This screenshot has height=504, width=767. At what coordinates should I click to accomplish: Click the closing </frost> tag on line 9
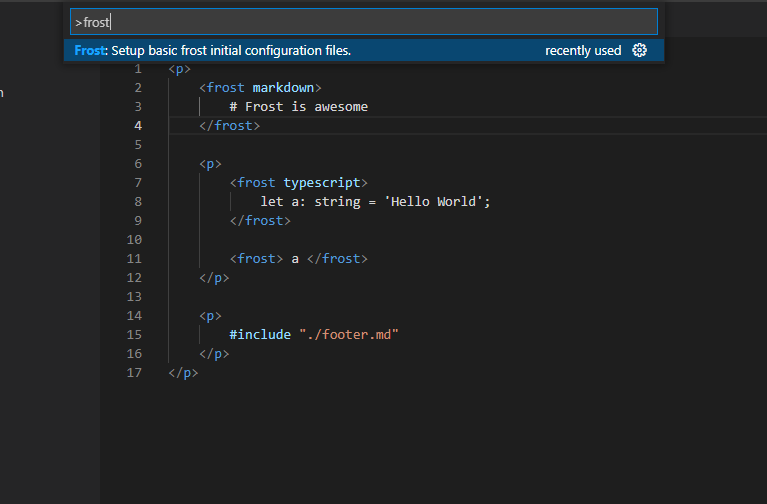tap(260, 221)
